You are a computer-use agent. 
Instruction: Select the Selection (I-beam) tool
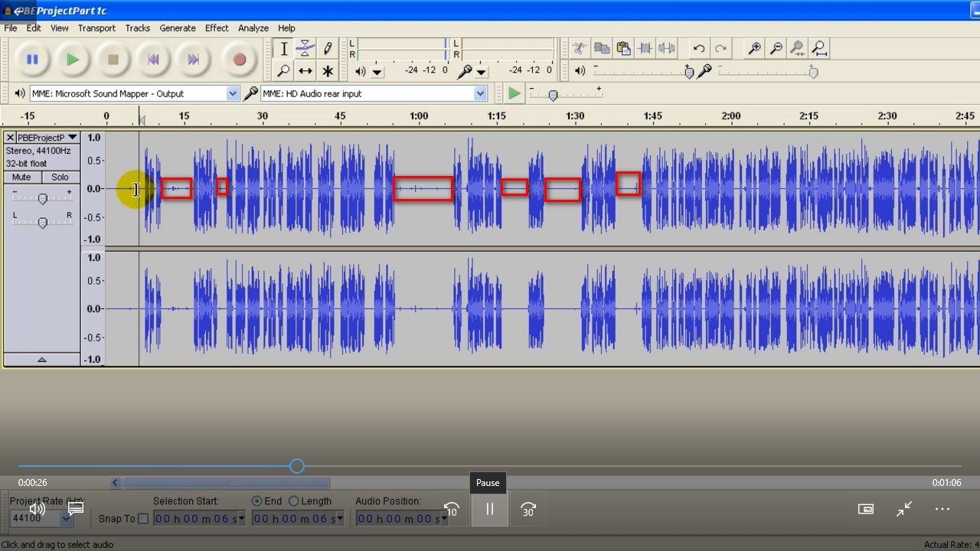(283, 49)
